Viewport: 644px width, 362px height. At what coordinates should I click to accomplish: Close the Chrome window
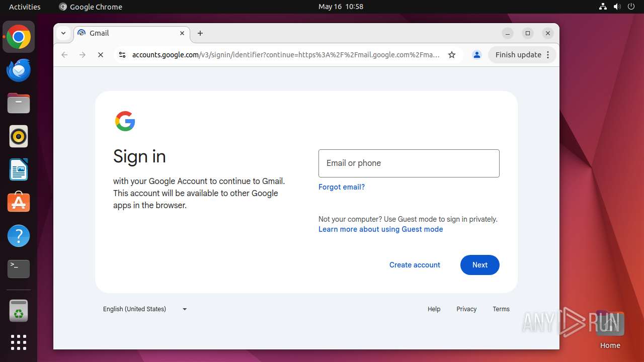pyautogui.click(x=548, y=33)
